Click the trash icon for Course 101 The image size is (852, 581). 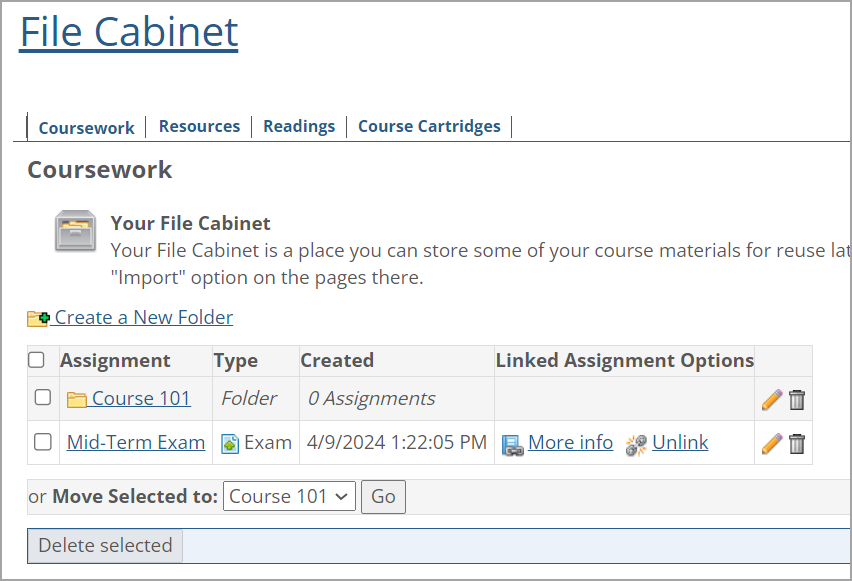click(797, 399)
